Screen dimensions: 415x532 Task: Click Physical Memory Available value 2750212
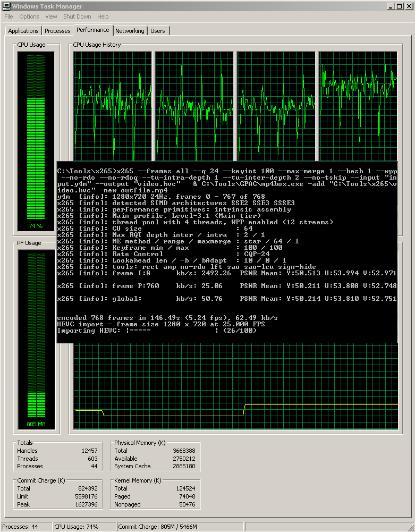click(x=184, y=459)
